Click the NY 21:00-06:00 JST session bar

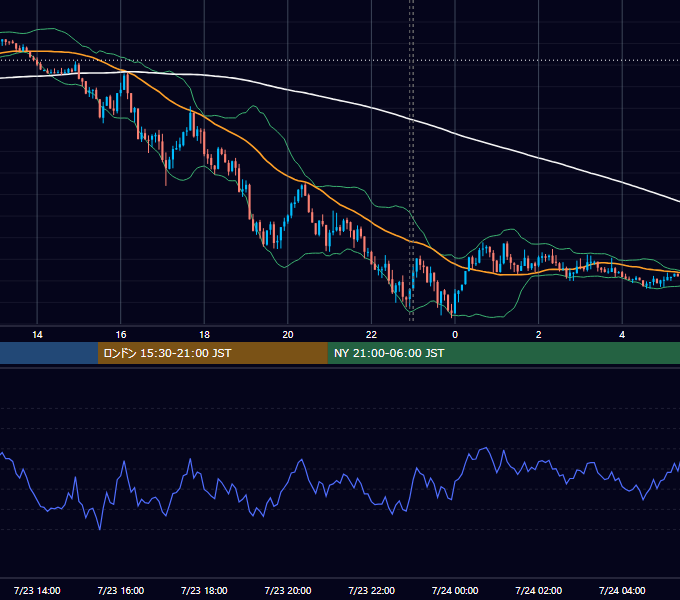503,353
